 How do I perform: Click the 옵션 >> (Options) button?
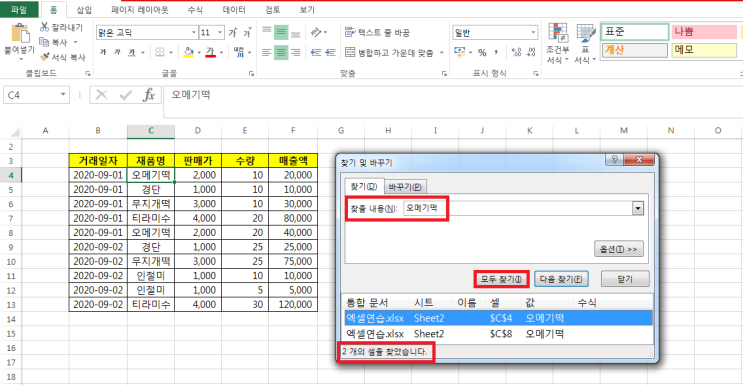tap(619, 249)
